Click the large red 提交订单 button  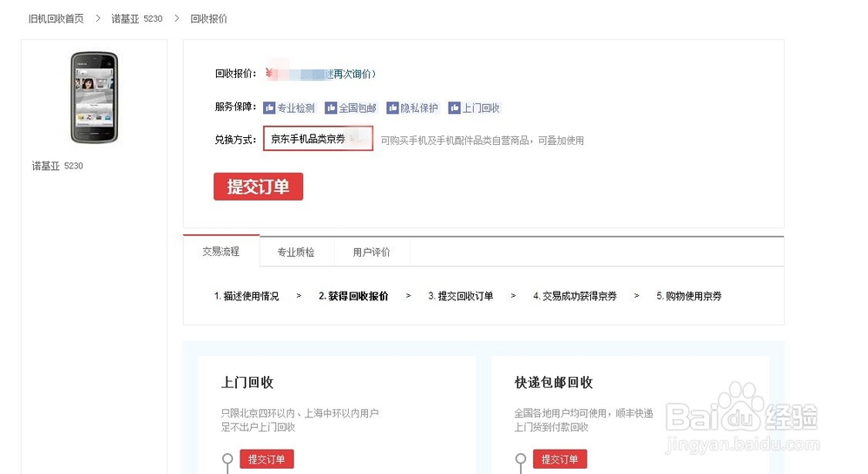(x=259, y=187)
